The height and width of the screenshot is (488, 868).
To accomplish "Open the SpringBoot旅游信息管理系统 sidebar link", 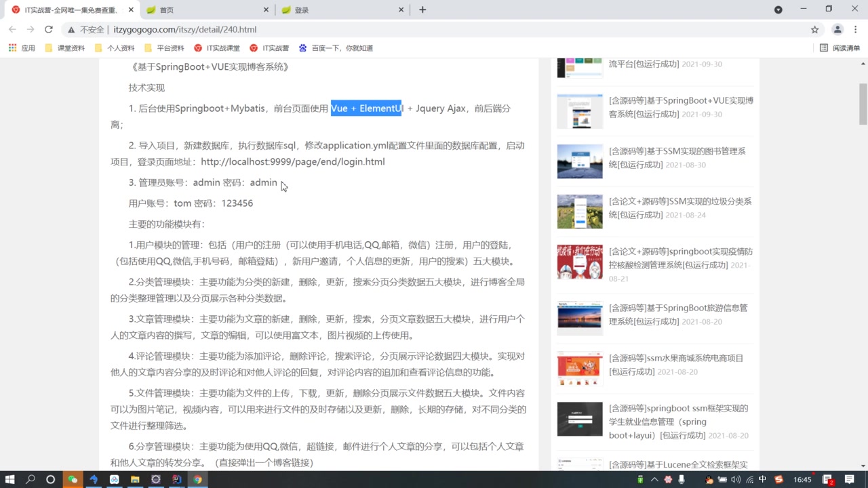I will pyautogui.click(x=678, y=314).
